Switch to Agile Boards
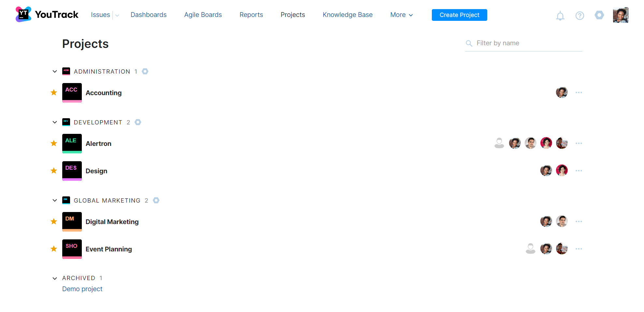Image resolution: width=644 pixels, height=312 pixels. click(x=203, y=15)
